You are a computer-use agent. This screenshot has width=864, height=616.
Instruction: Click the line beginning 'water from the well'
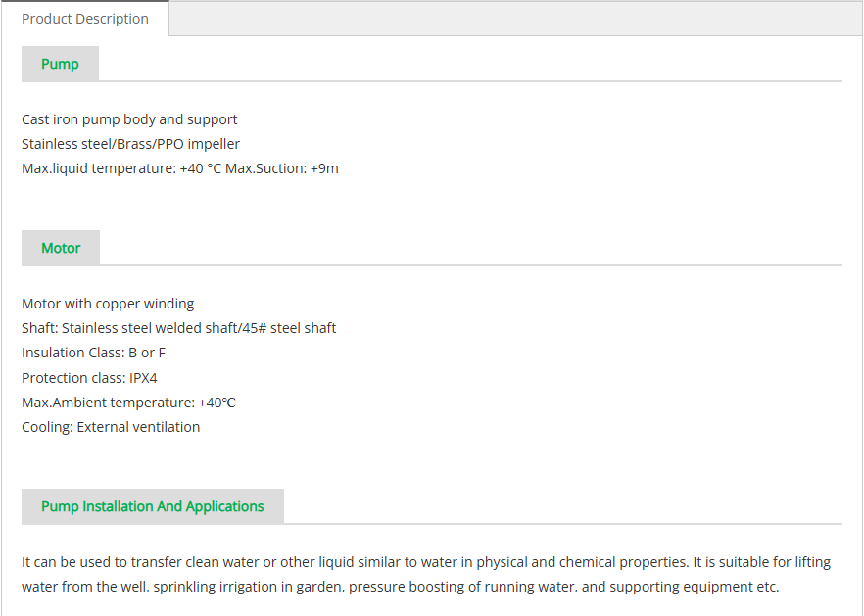pyautogui.click(x=400, y=587)
